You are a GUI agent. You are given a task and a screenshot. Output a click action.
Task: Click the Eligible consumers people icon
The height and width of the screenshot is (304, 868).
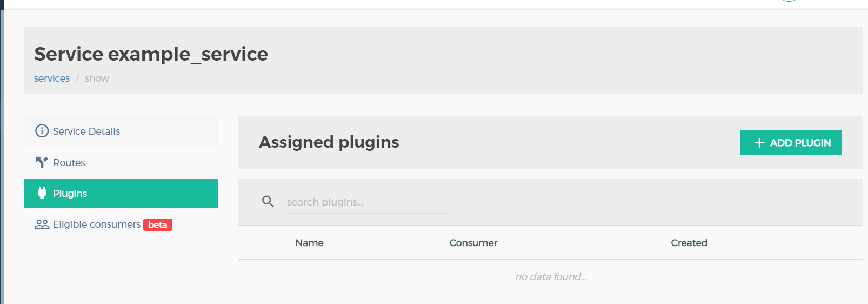[42, 224]
